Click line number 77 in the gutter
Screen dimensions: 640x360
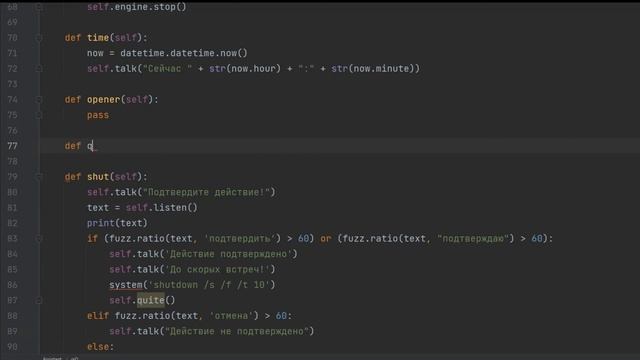pos(13,146)
